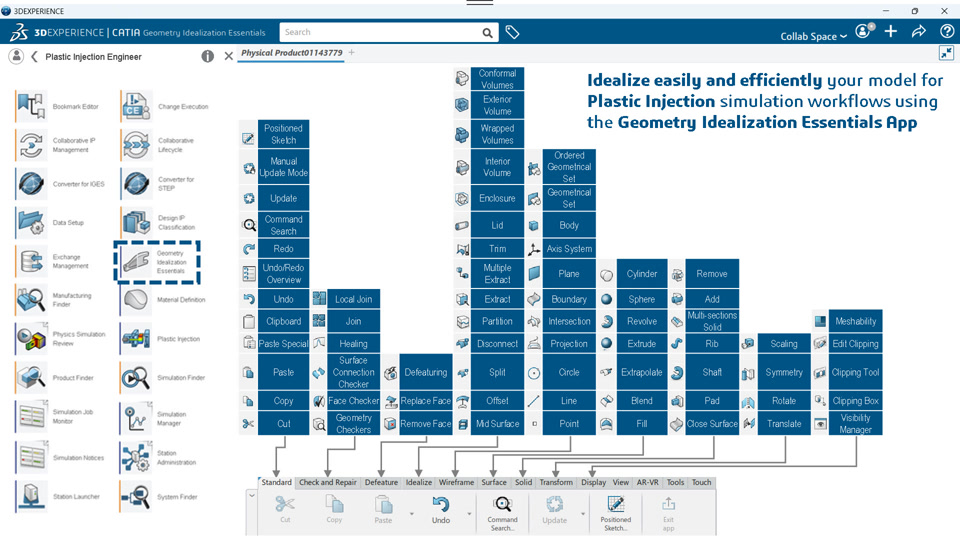Screen dimensions: 960x540
Task: Open Material Definition app
Action: coord(136,300)
